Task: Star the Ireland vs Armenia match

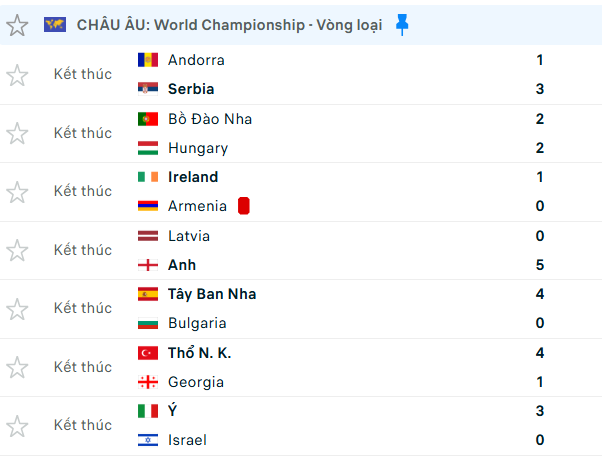Action: click(17, 191)
